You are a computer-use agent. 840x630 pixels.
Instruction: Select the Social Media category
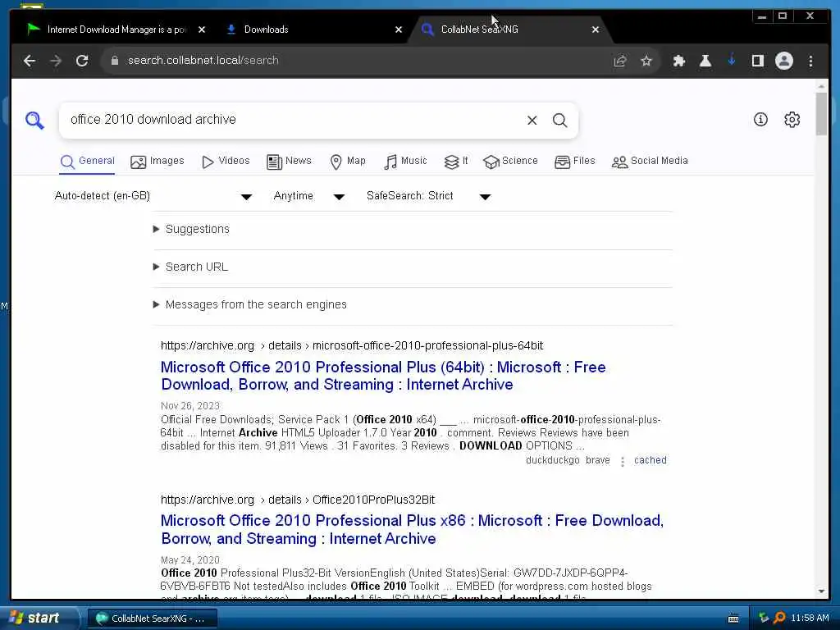(650, 161)
